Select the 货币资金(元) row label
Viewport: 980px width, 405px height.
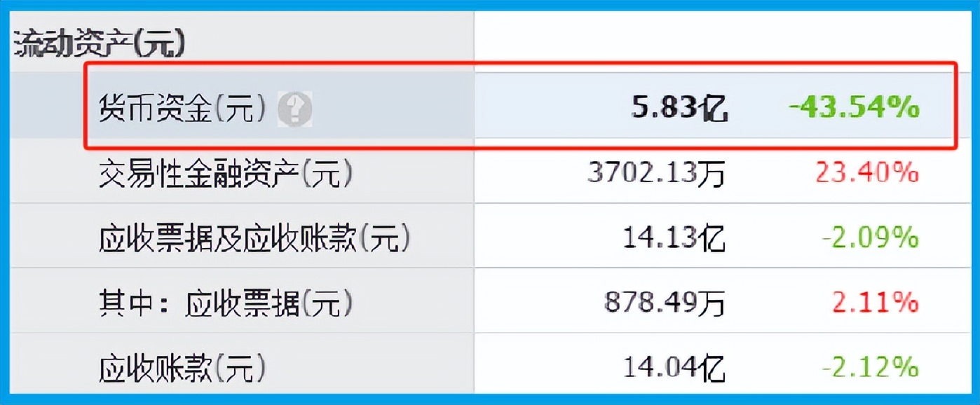pos(182,109)
